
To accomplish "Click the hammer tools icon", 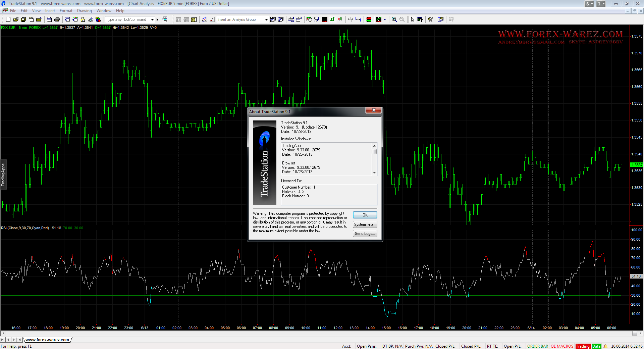I will 430,19.
